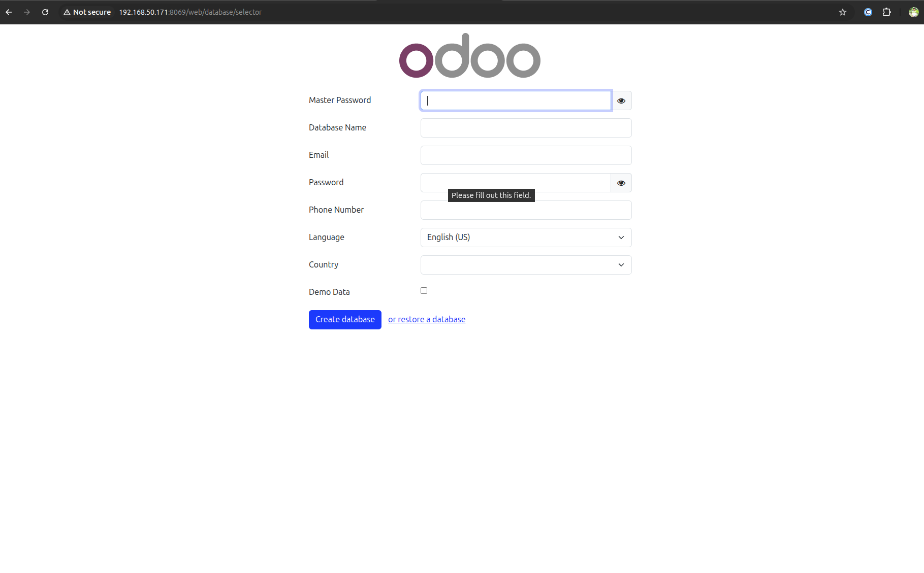Open the browser extensions puzzle icon
Screen dimensions: 924x573
click(886, 12)
